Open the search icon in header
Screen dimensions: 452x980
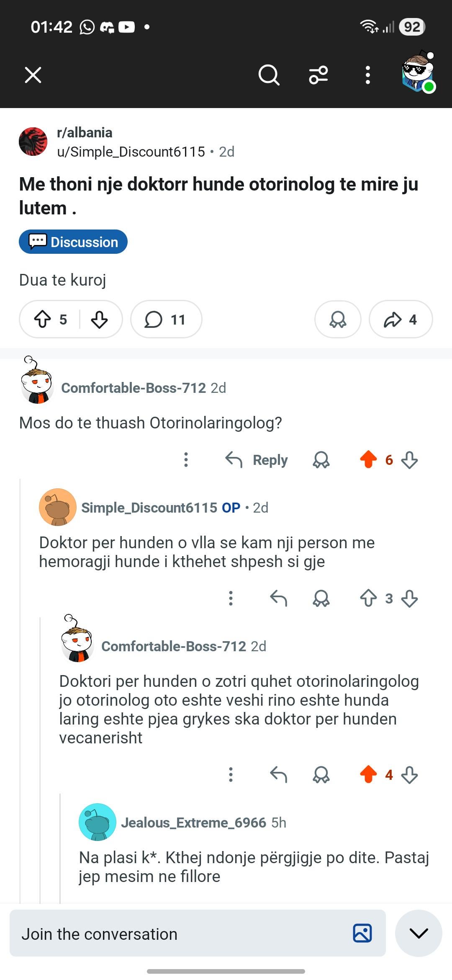coord(268,75)
